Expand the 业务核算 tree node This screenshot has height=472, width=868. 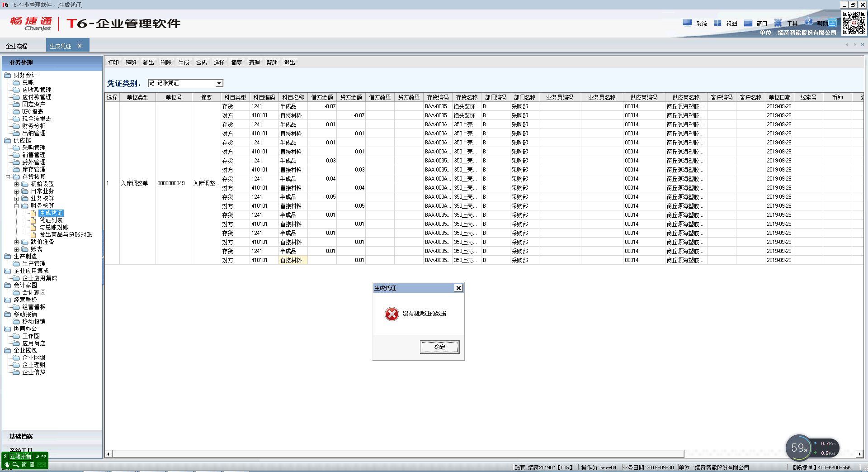[16, 199]
